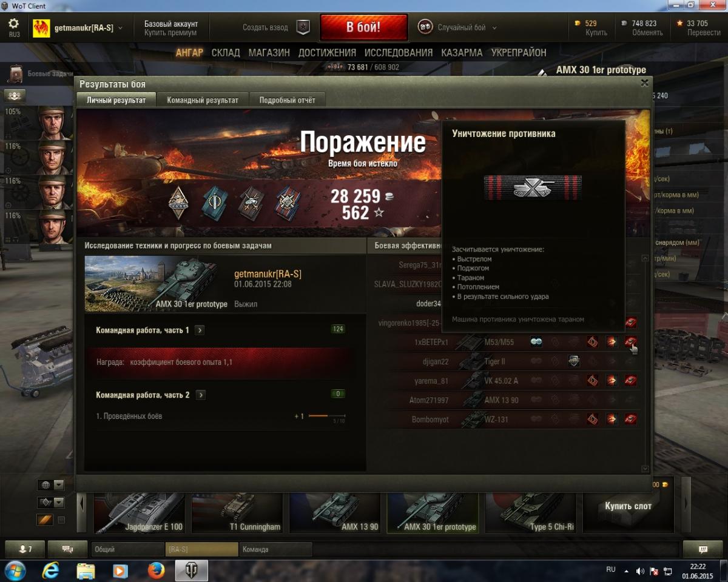
Task: Click the fourth striped achievement medal
Action: pos(288,202)
